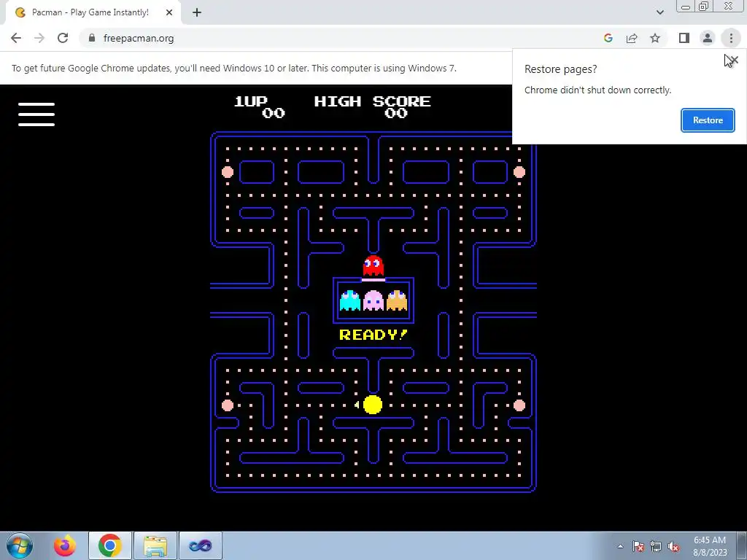
Task: Click the Windows 7 update notice text
Action: pyautogui.click(x=234, y=68)
